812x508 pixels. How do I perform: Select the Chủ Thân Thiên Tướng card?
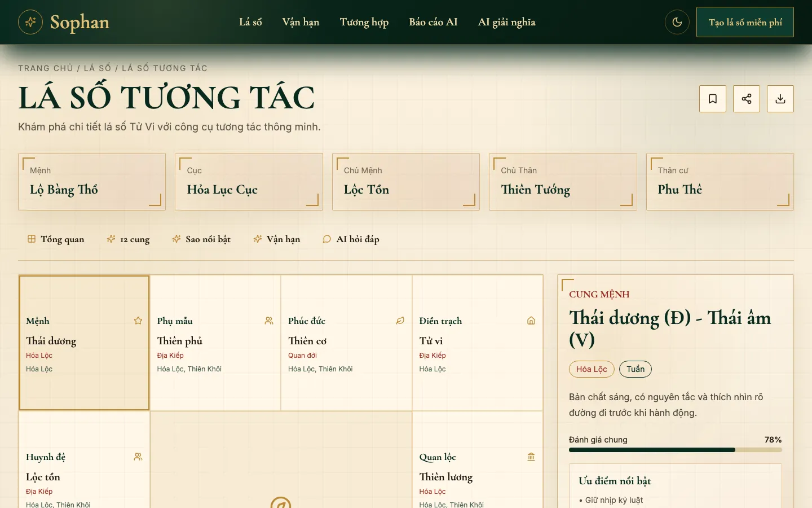pos(563,182)
